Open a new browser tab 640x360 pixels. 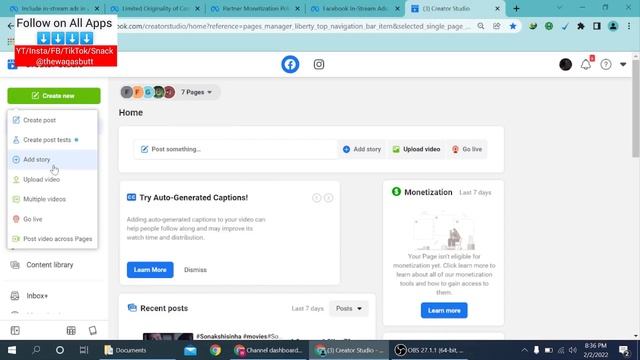coord(516,9)
